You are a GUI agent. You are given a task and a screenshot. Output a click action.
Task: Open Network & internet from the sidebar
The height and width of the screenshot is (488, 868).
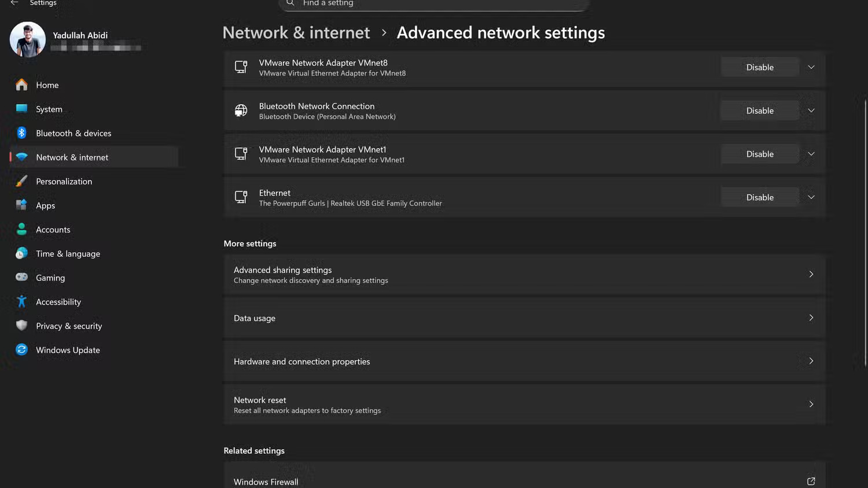(72, 157)
